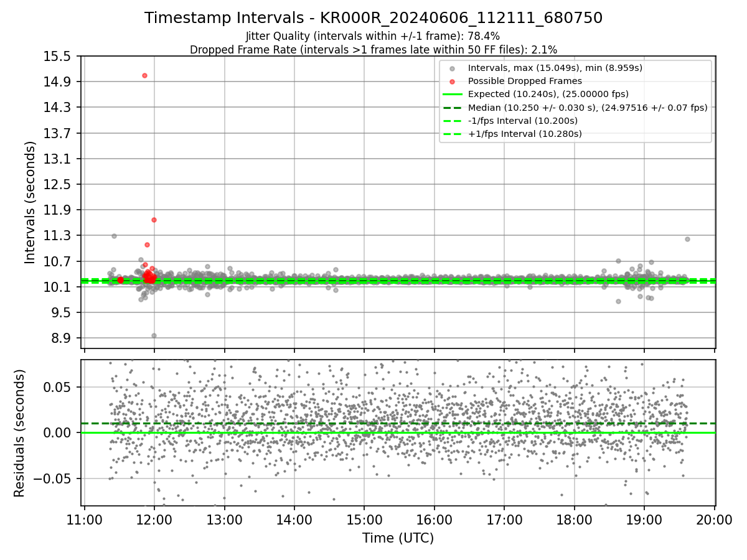This screenshot has height=560, width=747.
Task: Click the x-axis tick label '12:00'
Action: (x=154, y=520)
